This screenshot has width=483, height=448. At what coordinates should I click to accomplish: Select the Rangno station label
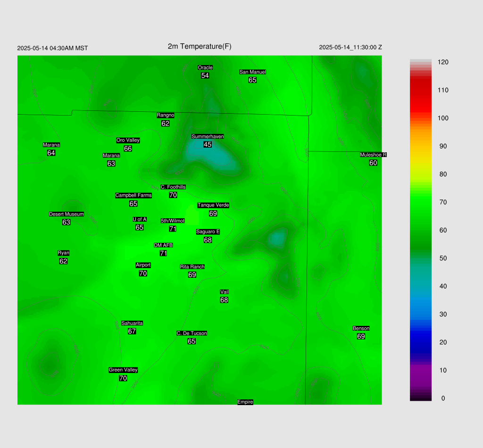166,116
